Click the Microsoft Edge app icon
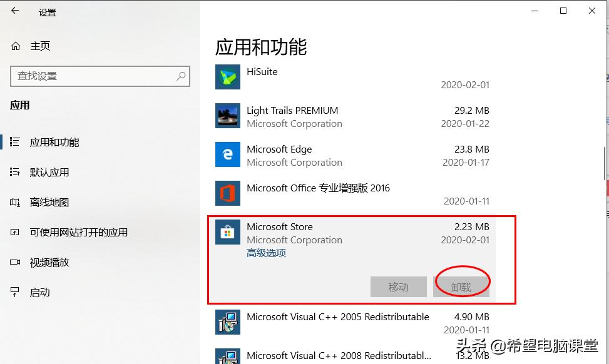 pos(227,154)
